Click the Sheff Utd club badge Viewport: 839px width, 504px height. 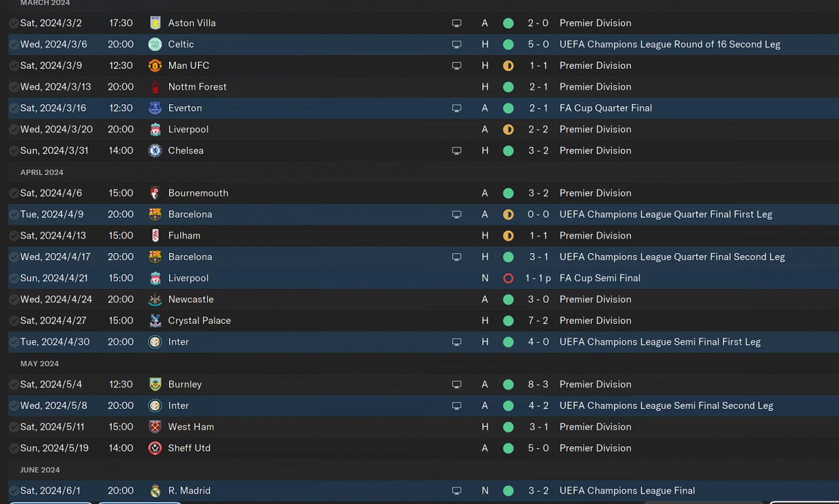155,448
